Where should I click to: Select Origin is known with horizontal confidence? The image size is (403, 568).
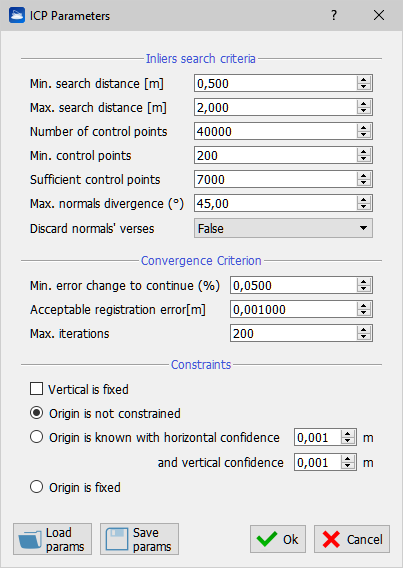click(x=37, y=437)
